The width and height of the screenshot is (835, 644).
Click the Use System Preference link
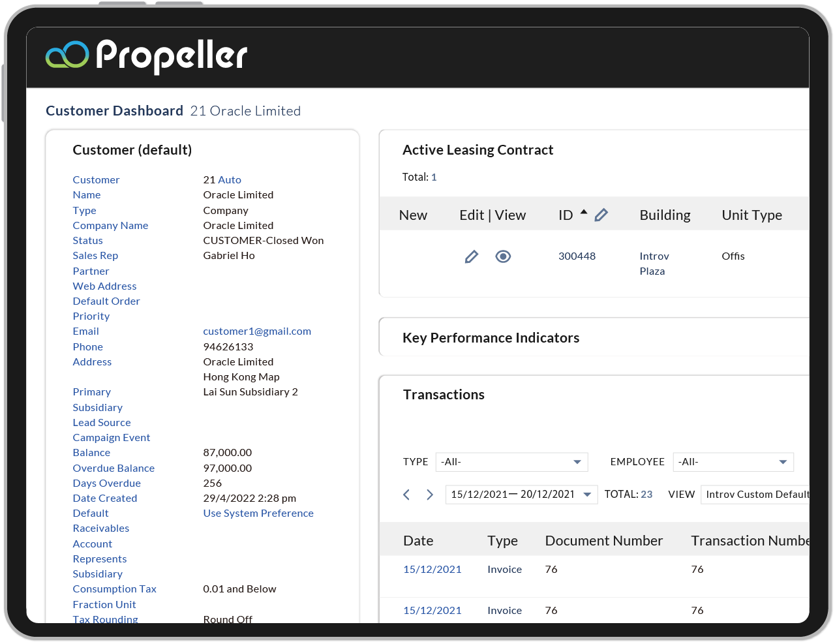coord(258,513)
